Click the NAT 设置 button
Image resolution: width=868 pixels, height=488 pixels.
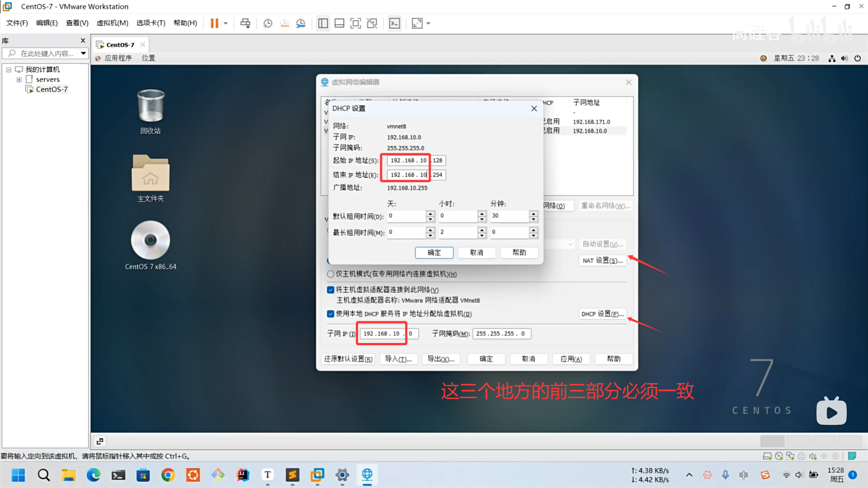[602, 261]
